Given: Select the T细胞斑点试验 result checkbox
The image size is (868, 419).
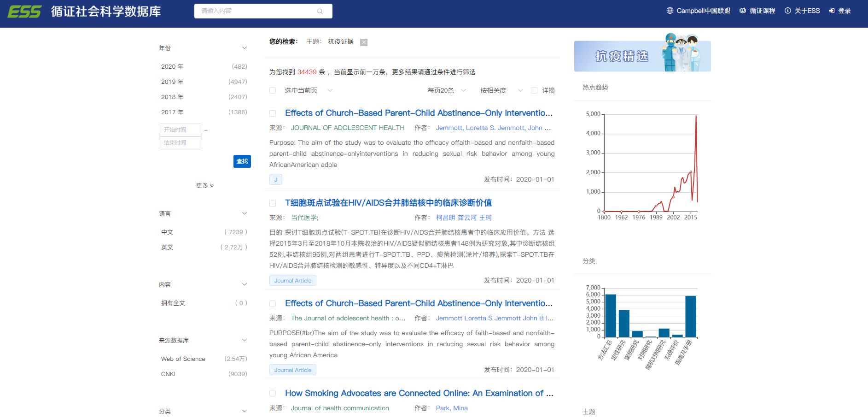Looking at the screenshot, I should pos(273,203).
